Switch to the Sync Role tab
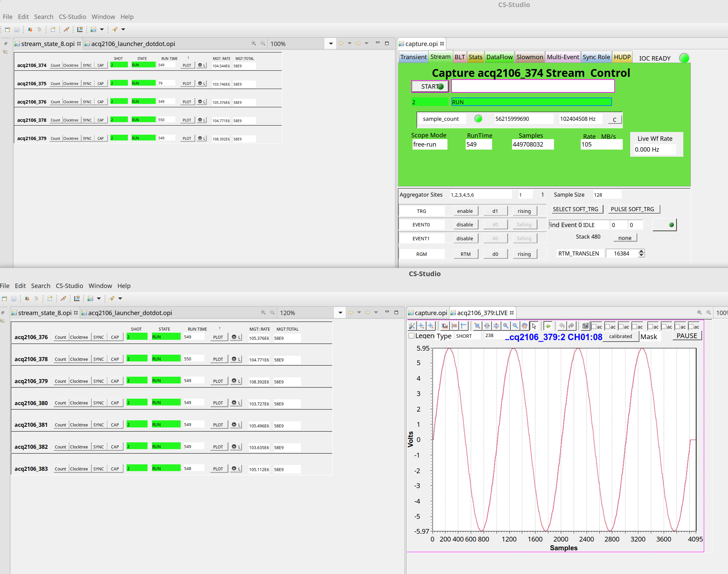The width and height of the screenshot is (728, 574). tap(596, 57)
